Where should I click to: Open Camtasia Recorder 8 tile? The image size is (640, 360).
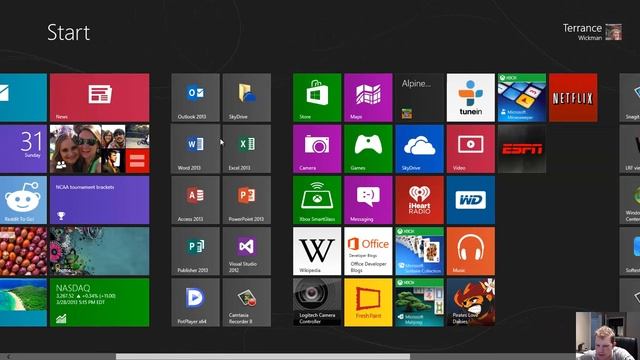[x=247, y=302]
